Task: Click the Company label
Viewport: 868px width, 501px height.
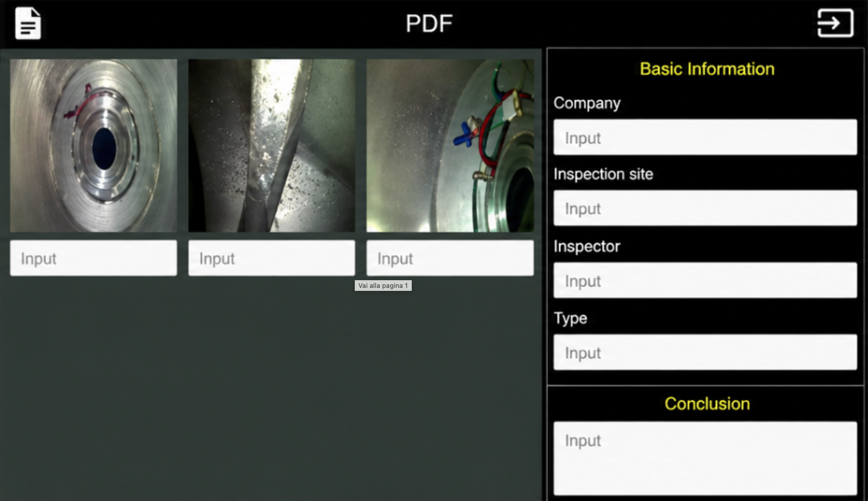Action: pyautogui.click(x=587, y=103)
